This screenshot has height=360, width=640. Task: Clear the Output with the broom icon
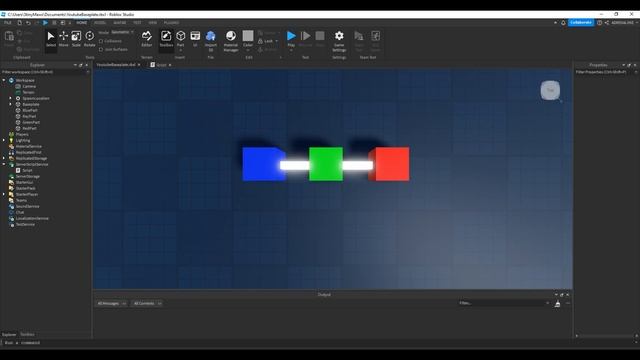557,303
